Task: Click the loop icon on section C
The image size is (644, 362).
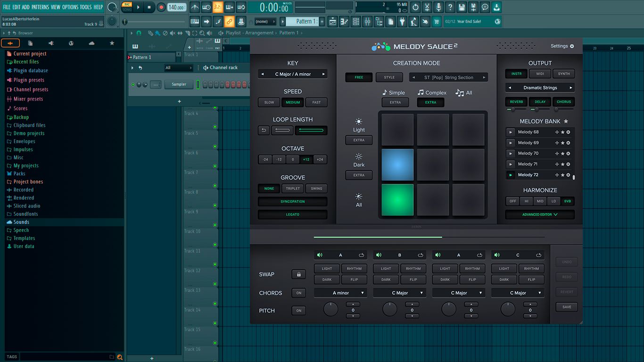Action: (538, 255)
